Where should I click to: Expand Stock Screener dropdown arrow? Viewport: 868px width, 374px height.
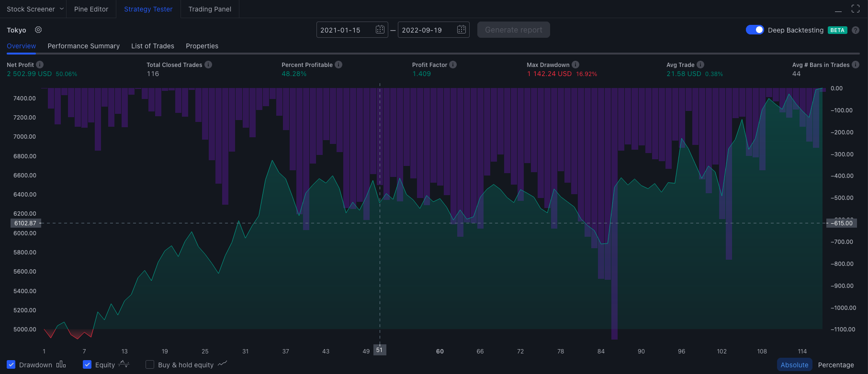62,9
